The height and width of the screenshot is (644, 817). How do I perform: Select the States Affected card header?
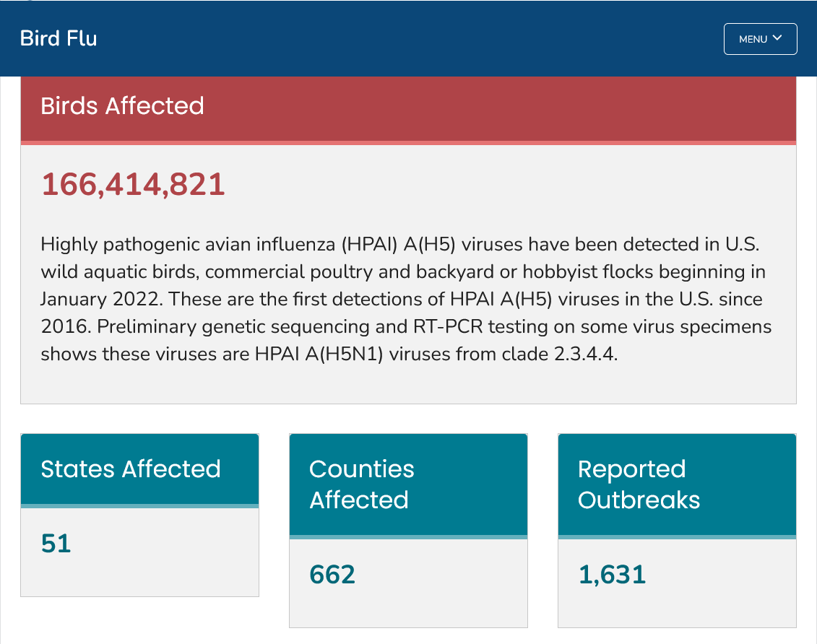139,469
